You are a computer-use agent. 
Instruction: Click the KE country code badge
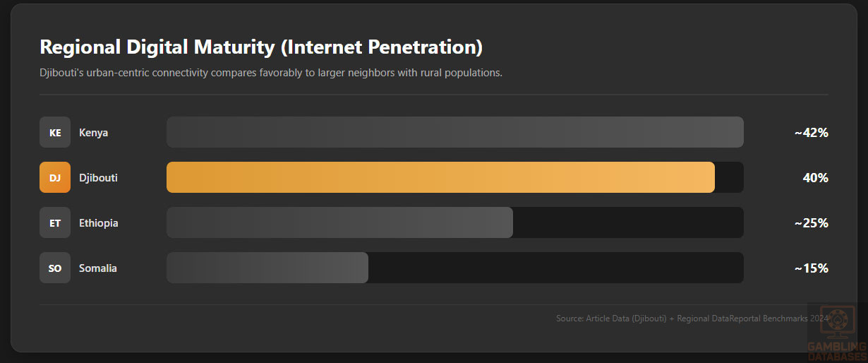(x=55, y=132)
